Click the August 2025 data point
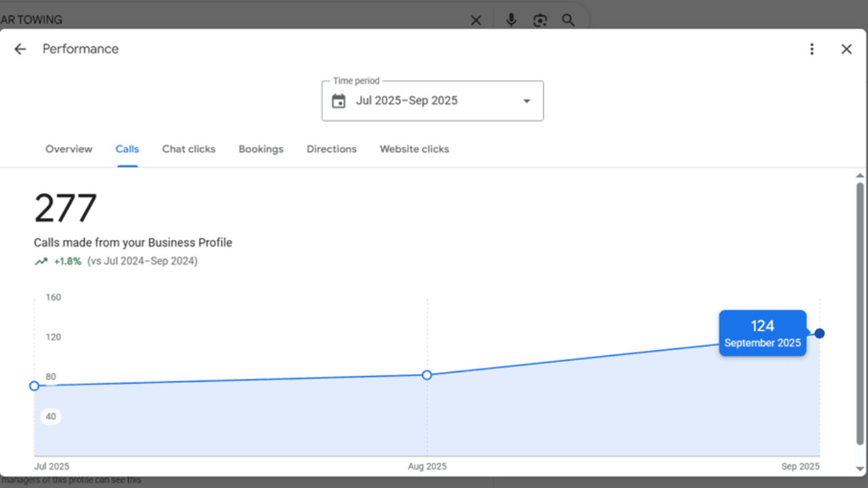The width and height of the screenshot is (868, 488). [x=427, y=375]
